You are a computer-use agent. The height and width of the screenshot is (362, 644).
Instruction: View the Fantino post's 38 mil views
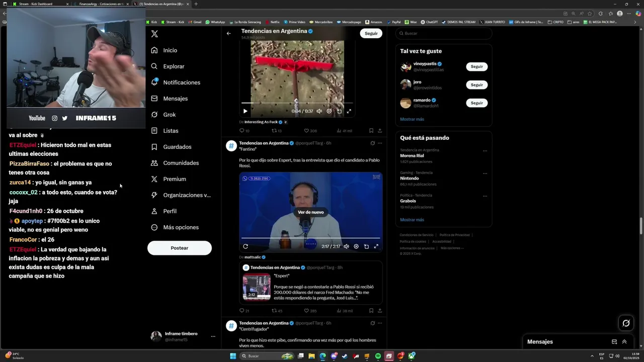[345, 311]
